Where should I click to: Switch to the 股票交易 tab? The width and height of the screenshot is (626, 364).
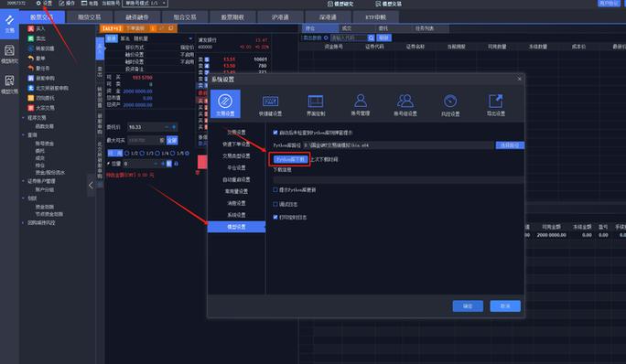click(41, 17)
